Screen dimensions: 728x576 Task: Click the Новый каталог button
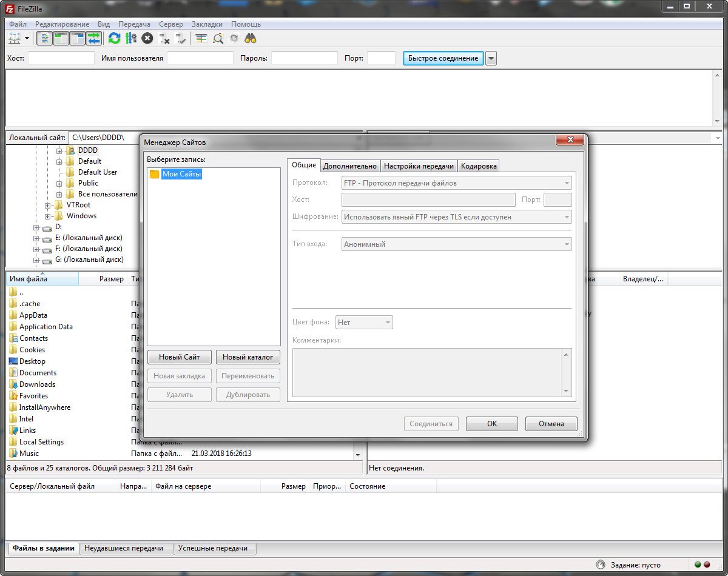248,357
